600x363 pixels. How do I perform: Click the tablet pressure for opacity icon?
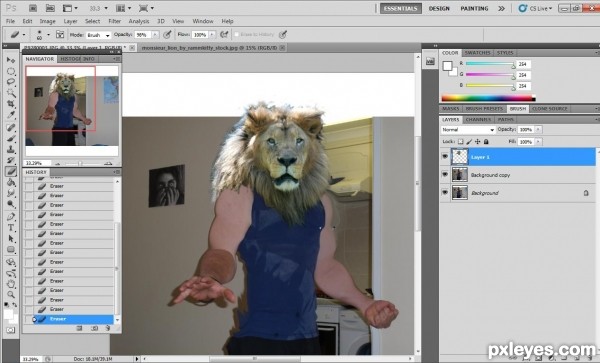click(x=167, y=34)
